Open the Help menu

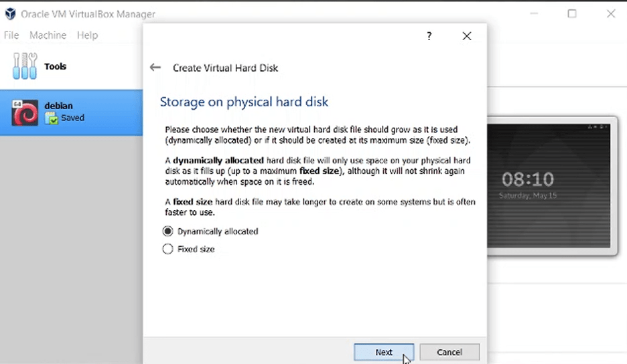point(87,35)
